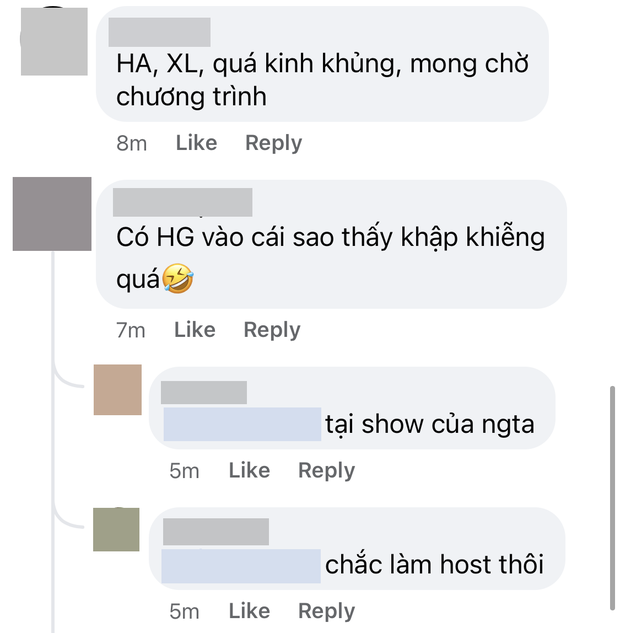Click the 8m timestamp of the first comment
This screenshot has width=620, height=633.
(x=132, y=143)
